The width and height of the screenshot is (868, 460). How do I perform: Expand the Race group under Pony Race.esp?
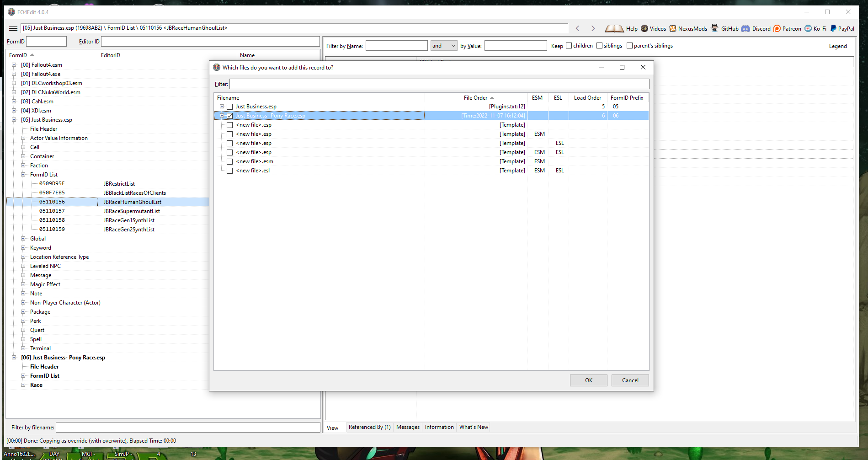pyautogui.click(x=23, y=385)
